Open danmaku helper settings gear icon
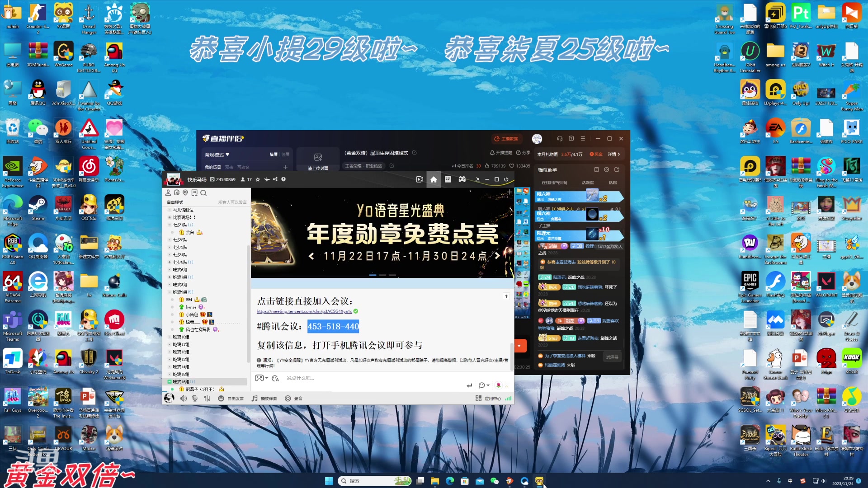Viewport: 868px width, 488px height. point(607,169)
